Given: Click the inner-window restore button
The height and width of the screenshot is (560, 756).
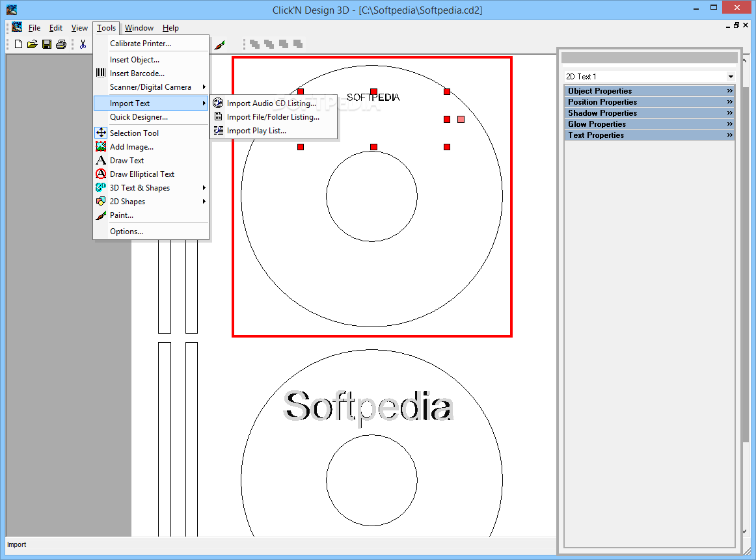Looking at the screenshot, I should tap(736, 25).
